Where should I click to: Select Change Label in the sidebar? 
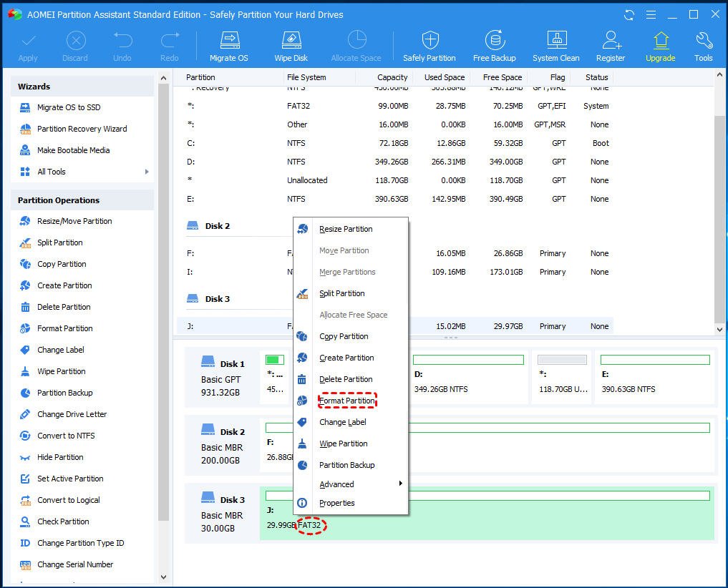61,350
